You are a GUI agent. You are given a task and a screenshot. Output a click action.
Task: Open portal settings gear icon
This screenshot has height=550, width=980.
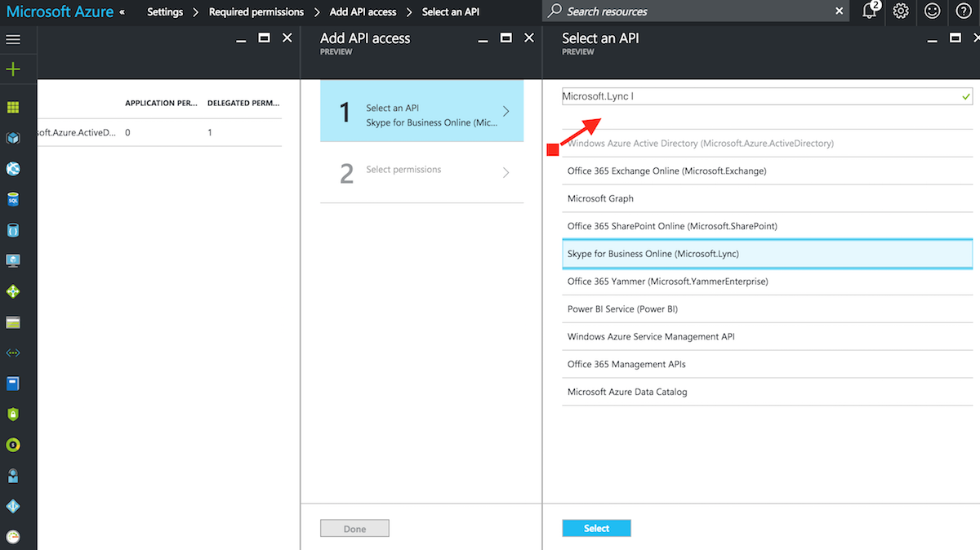tap(901, 11)
